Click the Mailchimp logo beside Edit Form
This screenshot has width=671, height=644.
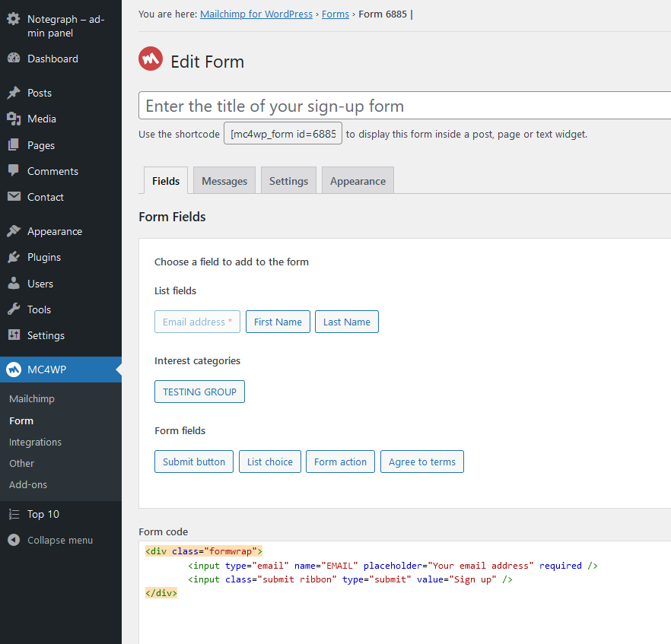pos(150,59)
